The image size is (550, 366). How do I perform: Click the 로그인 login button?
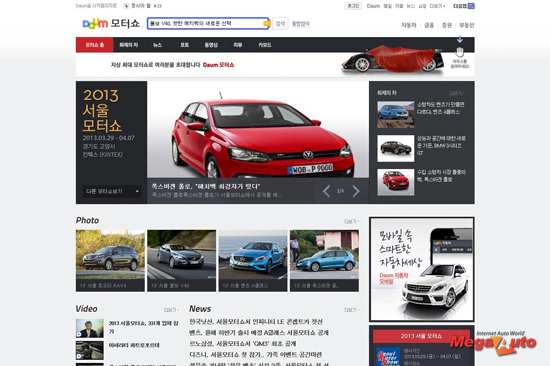pos(353,6)
